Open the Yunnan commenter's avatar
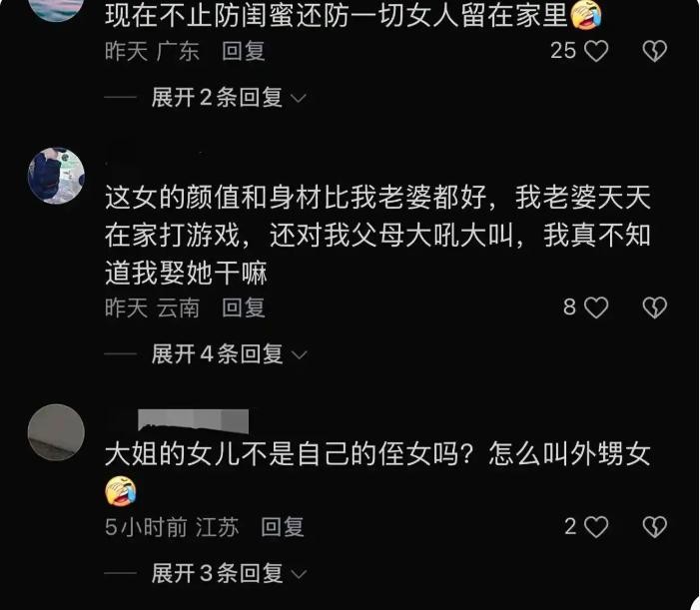The image size is (700, 610). 56,176
